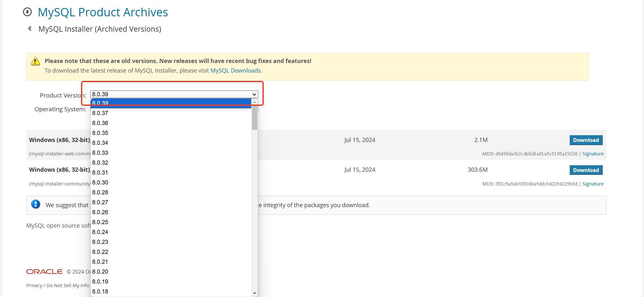Viewport: 644px width, 297px height.
Task: Click the Oracle logo in footer
Action: point(44,271)
